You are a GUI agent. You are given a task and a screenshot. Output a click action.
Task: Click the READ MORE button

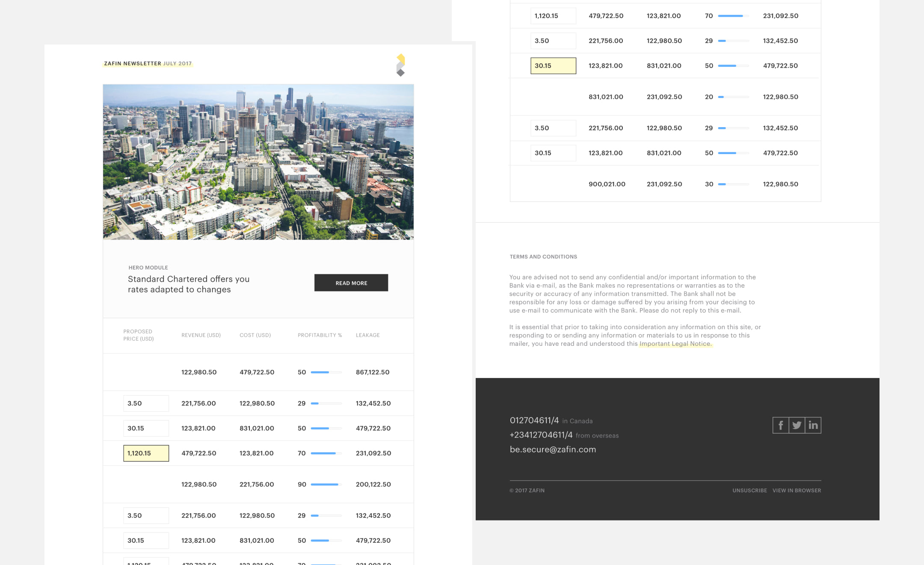[x=351, y=283]
